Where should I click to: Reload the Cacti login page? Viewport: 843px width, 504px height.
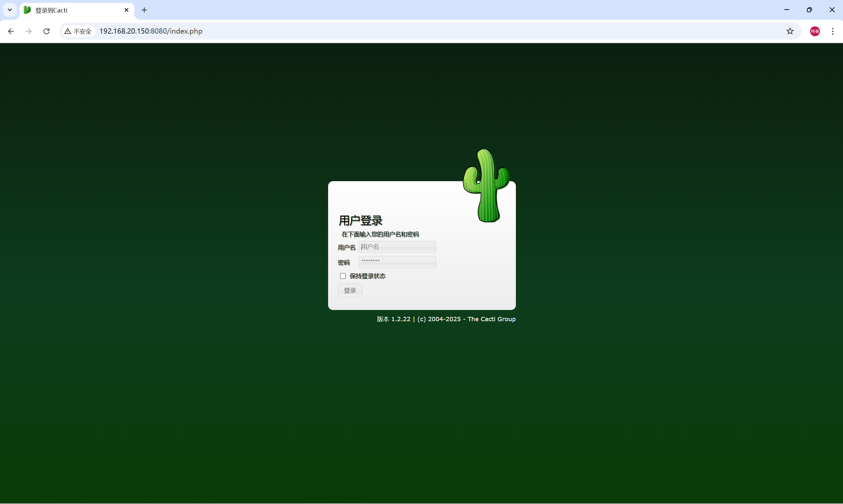pyautogui.click(x=46, y=31)
